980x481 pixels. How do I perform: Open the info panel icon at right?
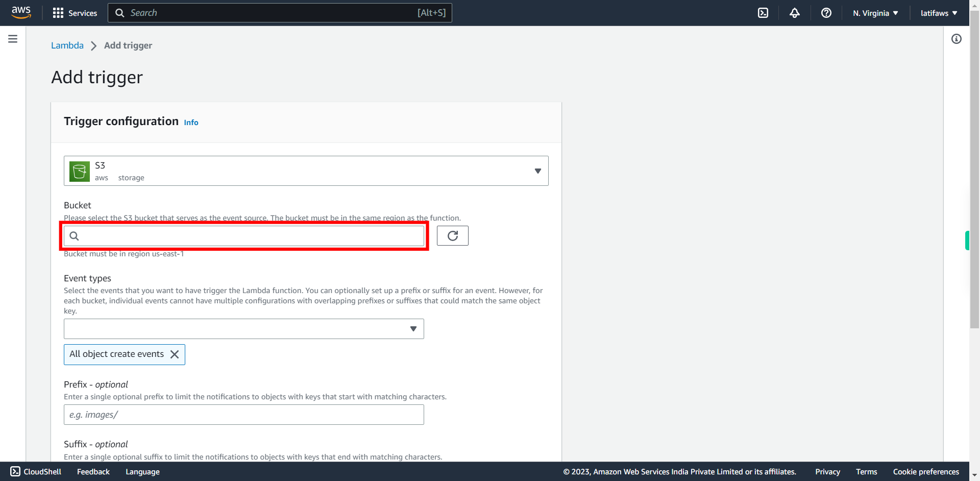tap(957, 39)
